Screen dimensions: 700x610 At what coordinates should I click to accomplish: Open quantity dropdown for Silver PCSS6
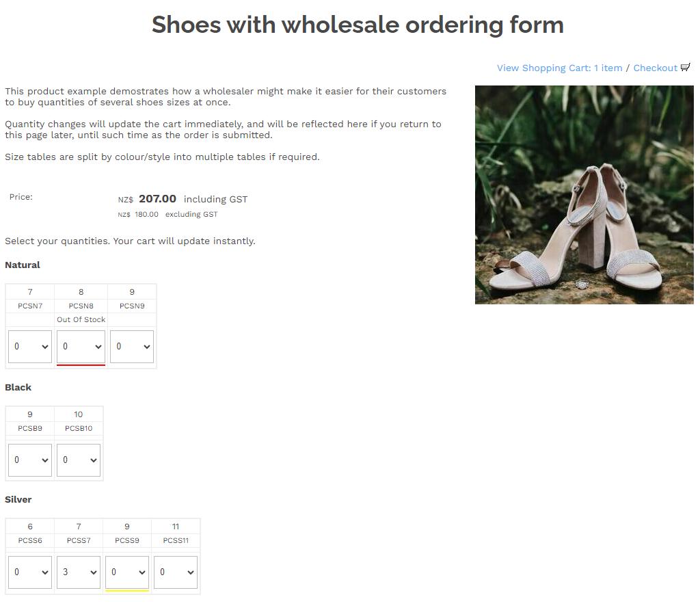[x=30, y=572]
